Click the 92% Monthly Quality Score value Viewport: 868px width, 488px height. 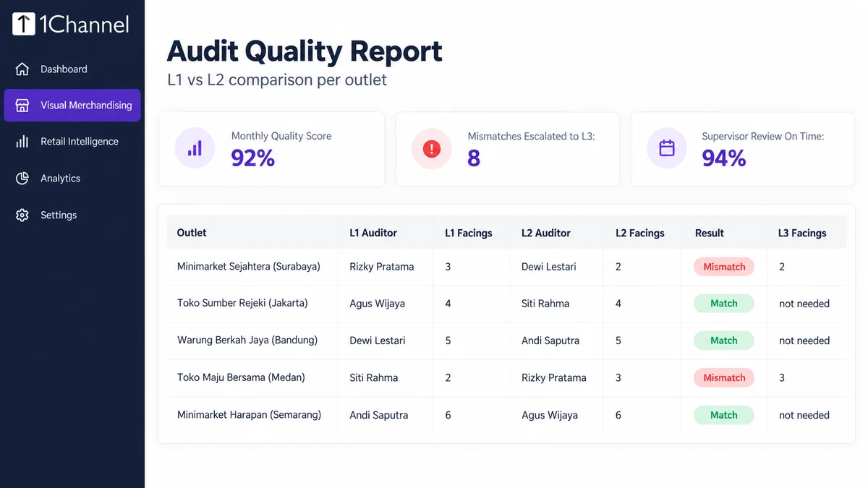[x=253, y=158]
